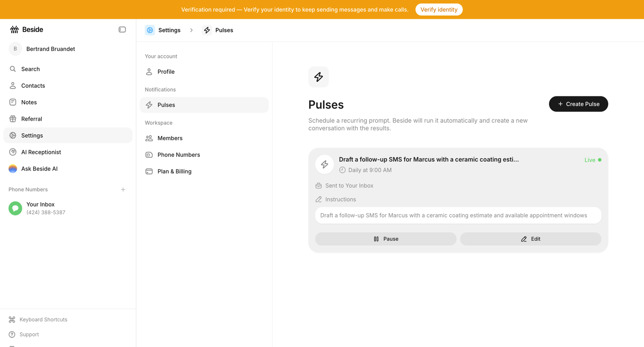Open Ask Beside AI
The width and height of the screenshot is (644, 347).
coord(68,169)
